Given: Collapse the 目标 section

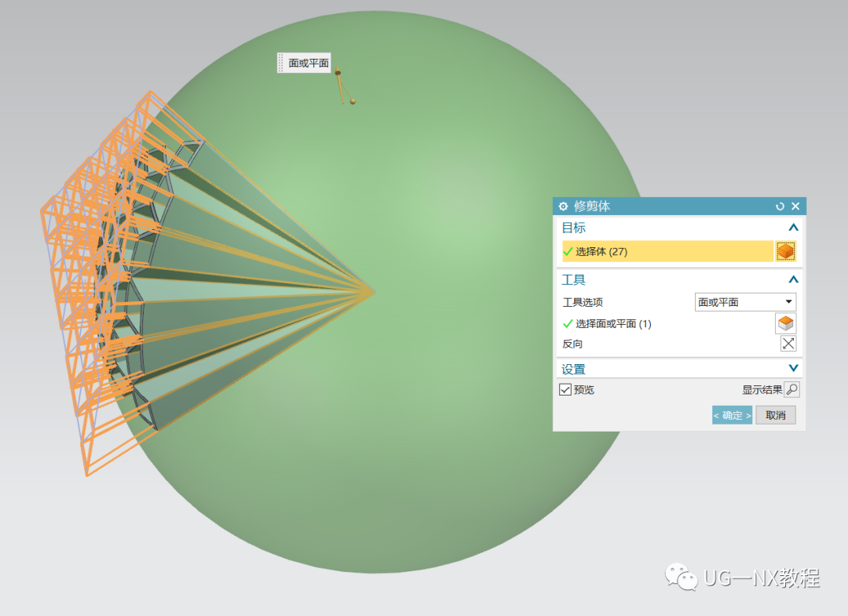Looking at the screenshot, I should tap(793, 228).
